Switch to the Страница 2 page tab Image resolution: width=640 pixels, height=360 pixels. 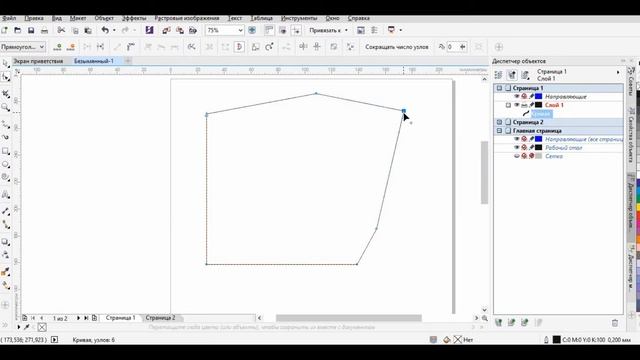(160, 318)
